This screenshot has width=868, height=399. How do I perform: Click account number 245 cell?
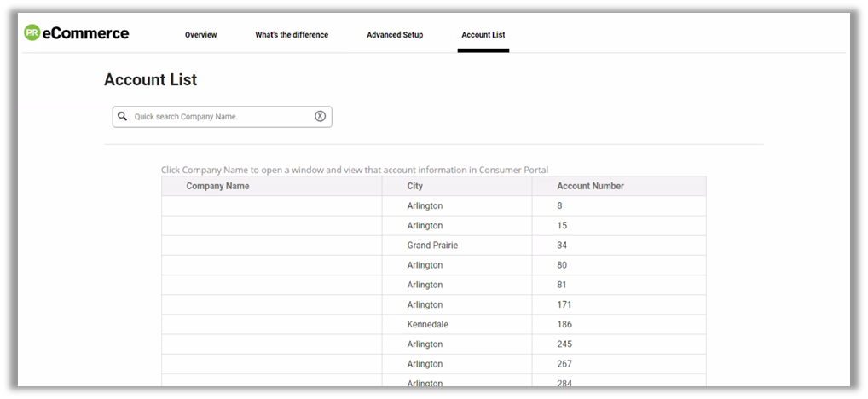pos(564,344)
